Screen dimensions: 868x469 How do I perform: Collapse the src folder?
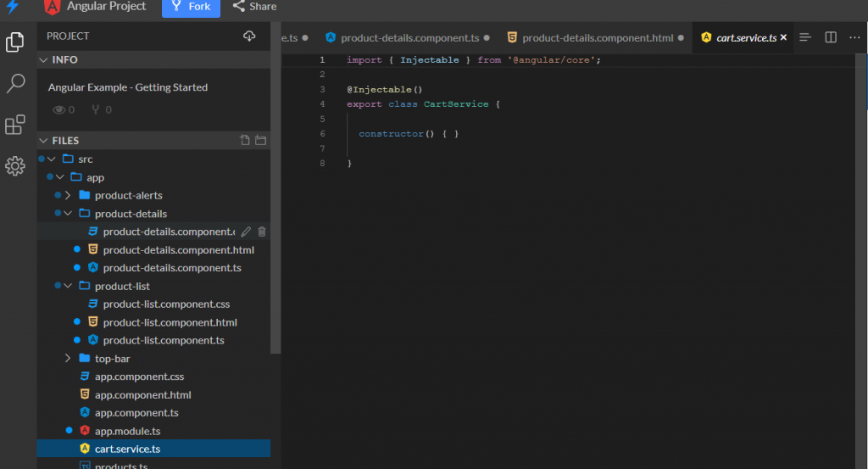pyautogui.click(x=52, y=159)
